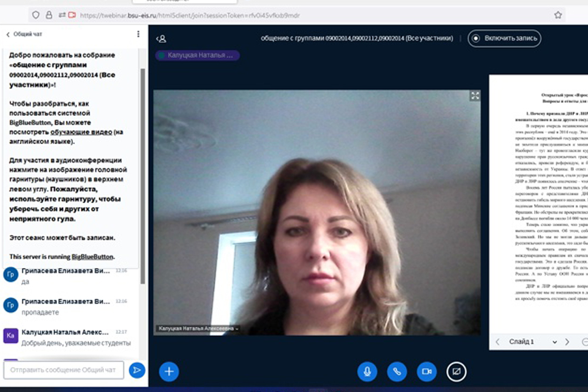Click the meeting title общение с группами
Screen dimensions: 588x392
pos(357,38)
